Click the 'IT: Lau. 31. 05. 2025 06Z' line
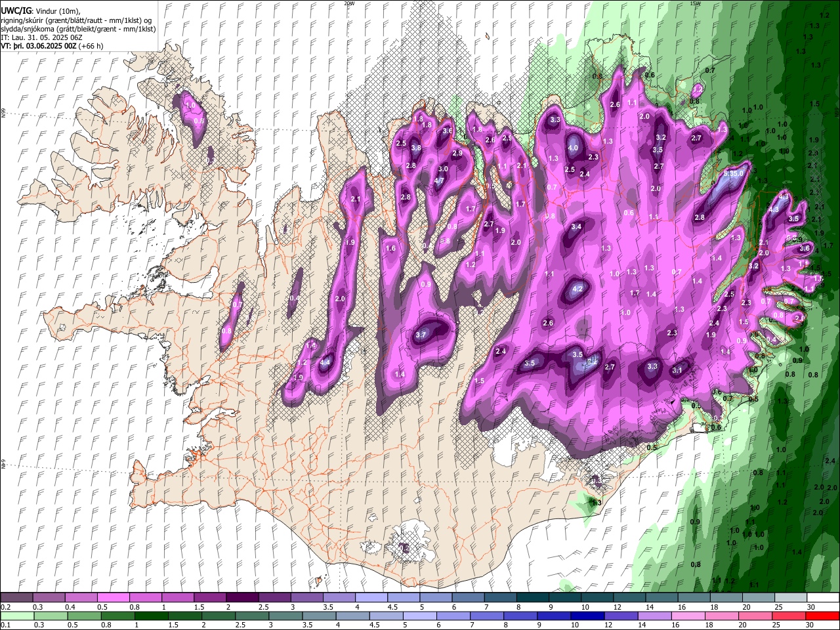The image size is (840, 630). pyautogui.click(x=41, y=37)
